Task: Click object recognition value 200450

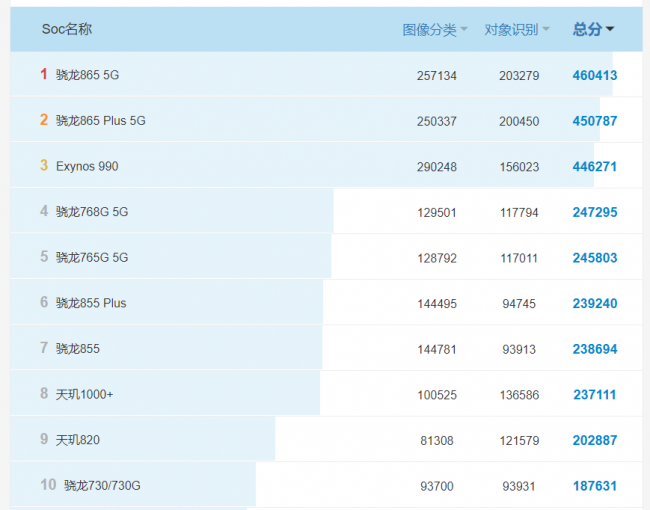Action: coord(519,121)
